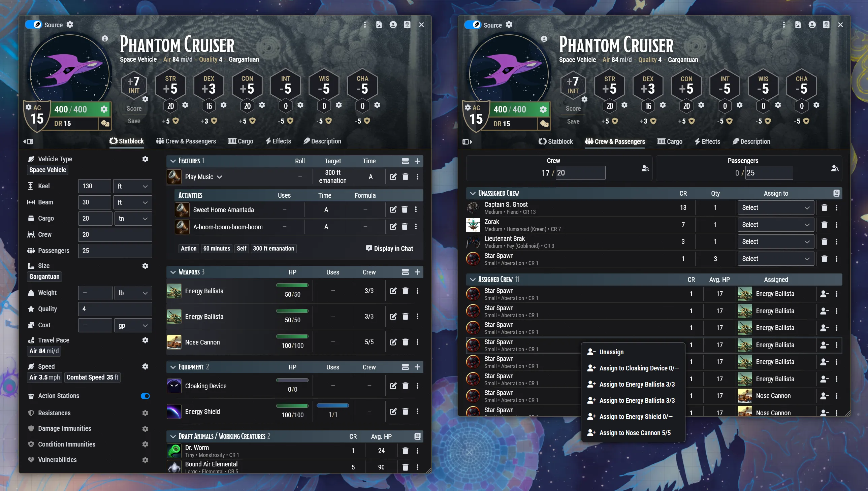Image resolution: width=868 pixels, height=491 pixels.
Task: Open crew search icon next to Crew count
Action: [645, 168]
